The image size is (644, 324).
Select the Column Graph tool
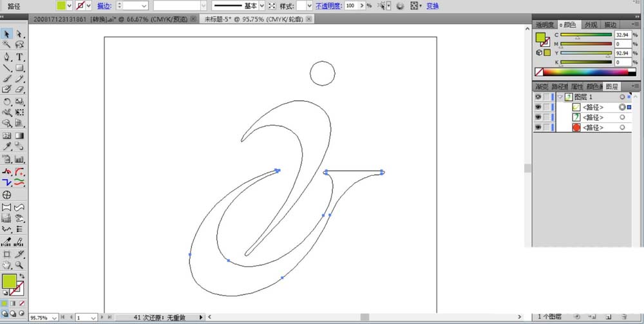point(19,158)
